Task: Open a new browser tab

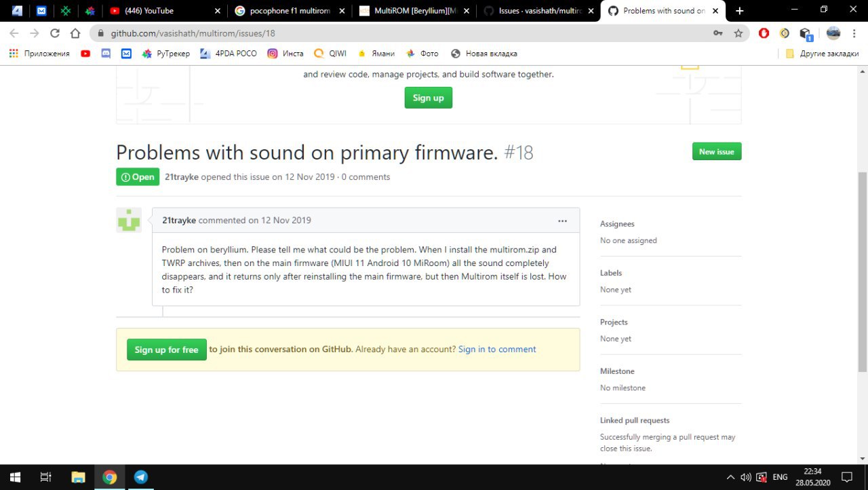Action: pyautogui.click(x=739, y=11)
